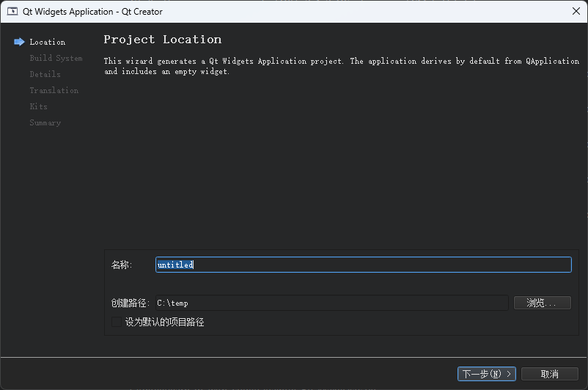This screenshot has height=390, width=588.
Task: Focus the creation path field showing C:\temp
Action: [330, 303]
